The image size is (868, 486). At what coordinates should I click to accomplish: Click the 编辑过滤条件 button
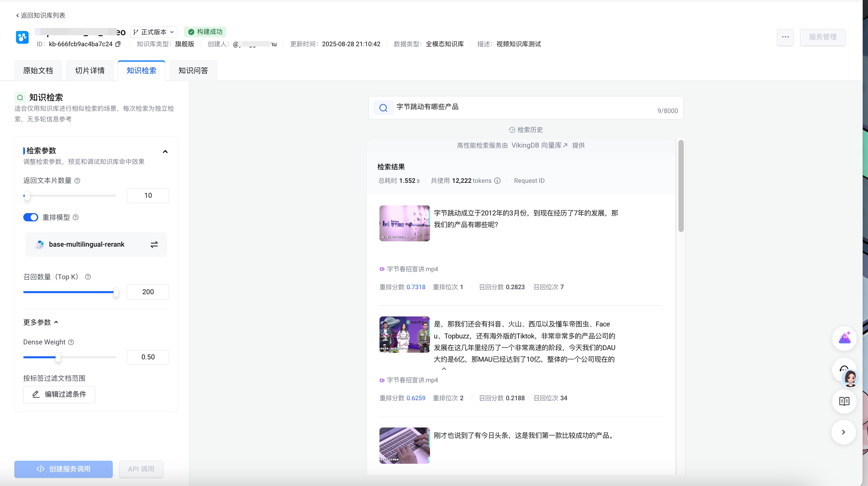(59, 394)
